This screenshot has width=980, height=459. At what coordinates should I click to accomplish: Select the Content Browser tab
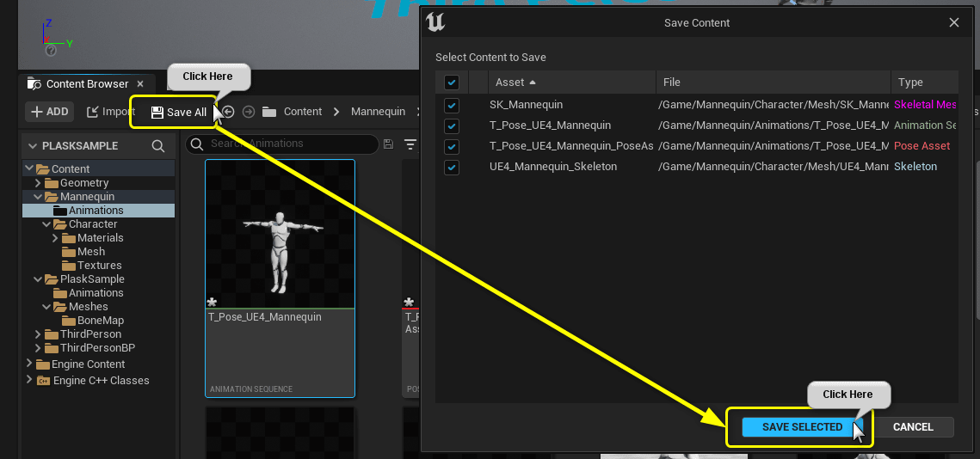point(87,83)
